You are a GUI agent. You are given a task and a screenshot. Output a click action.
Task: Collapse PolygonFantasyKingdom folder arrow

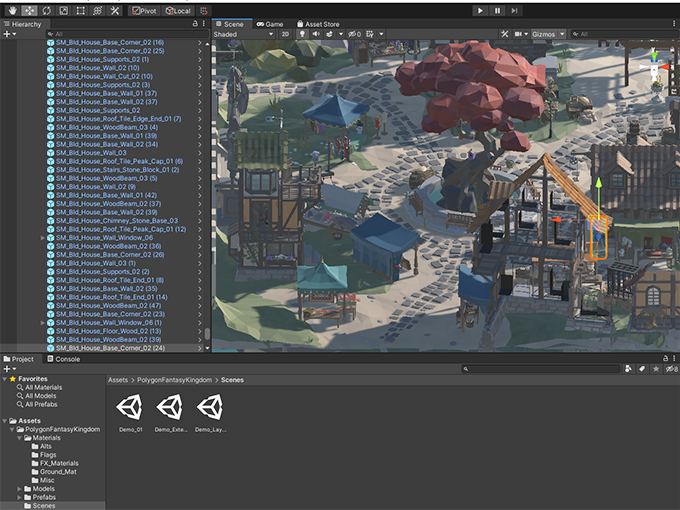pos(12,429)
